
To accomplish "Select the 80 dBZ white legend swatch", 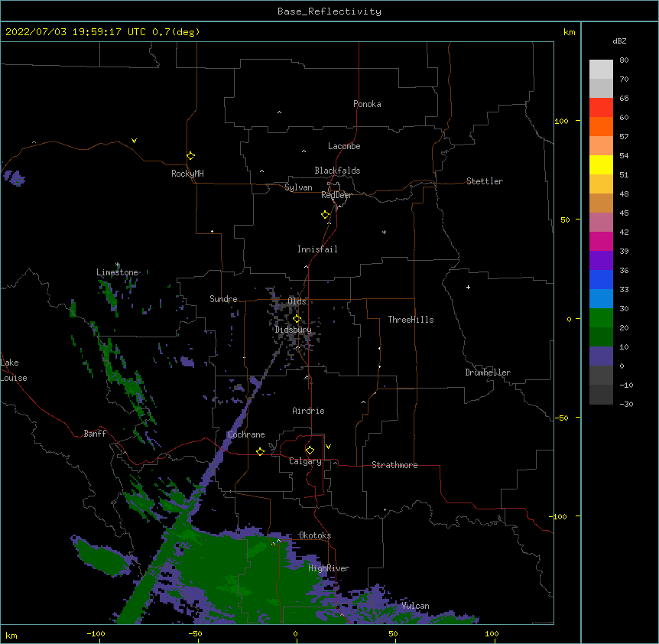I will pyautogui.click(x=601, y=70).
